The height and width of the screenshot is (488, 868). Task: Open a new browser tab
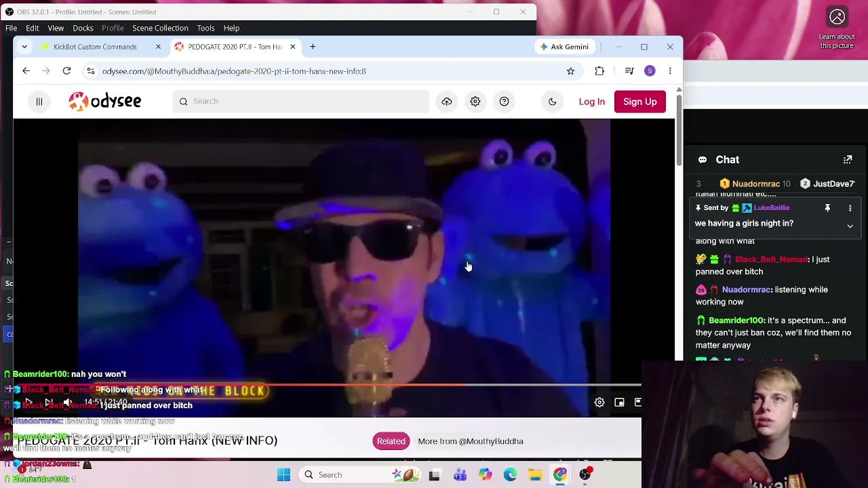(313, 47)
